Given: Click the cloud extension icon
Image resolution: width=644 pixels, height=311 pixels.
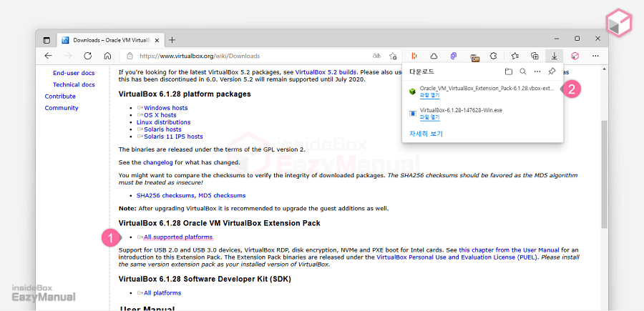Looking at the screenshot, I should click(434, 56).
